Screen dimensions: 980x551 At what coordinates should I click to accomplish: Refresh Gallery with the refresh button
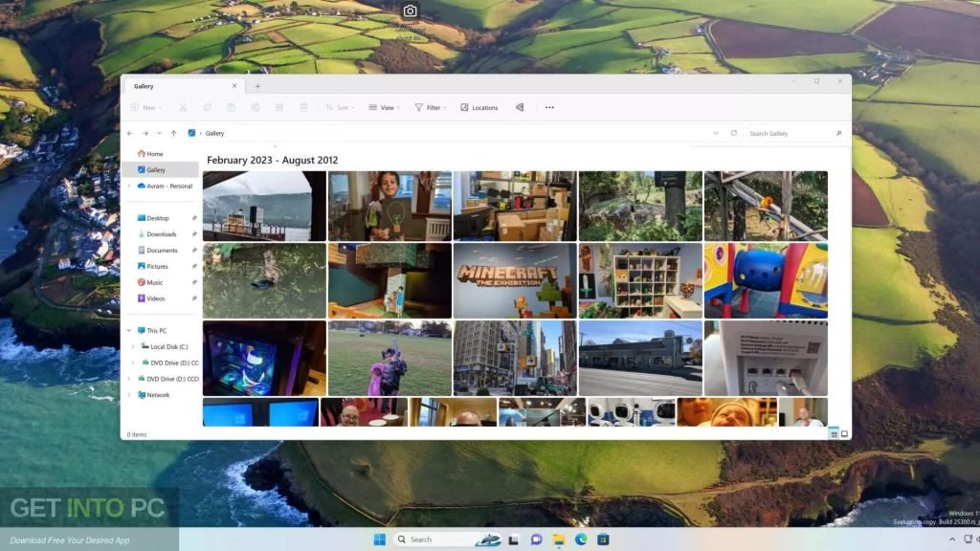point(734,133)
